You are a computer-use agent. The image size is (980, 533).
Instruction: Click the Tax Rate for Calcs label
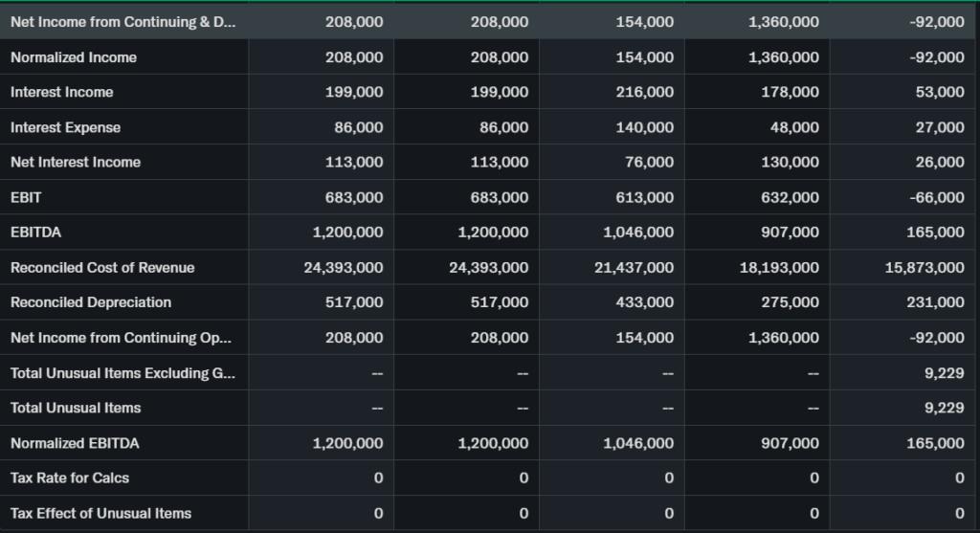coord(70,477)
